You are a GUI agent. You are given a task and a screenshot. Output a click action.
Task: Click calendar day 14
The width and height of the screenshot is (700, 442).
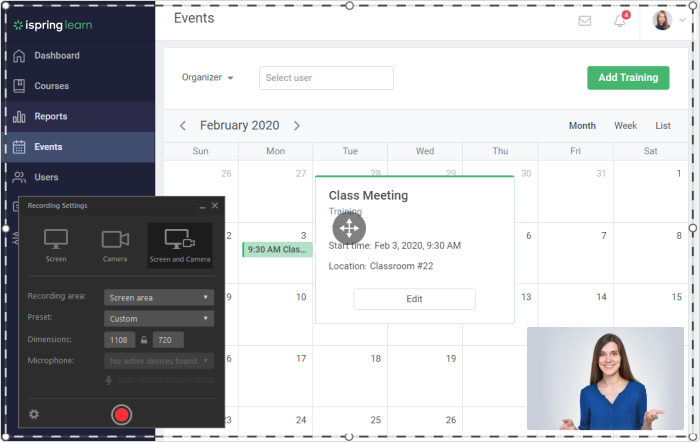coord(601,297)
